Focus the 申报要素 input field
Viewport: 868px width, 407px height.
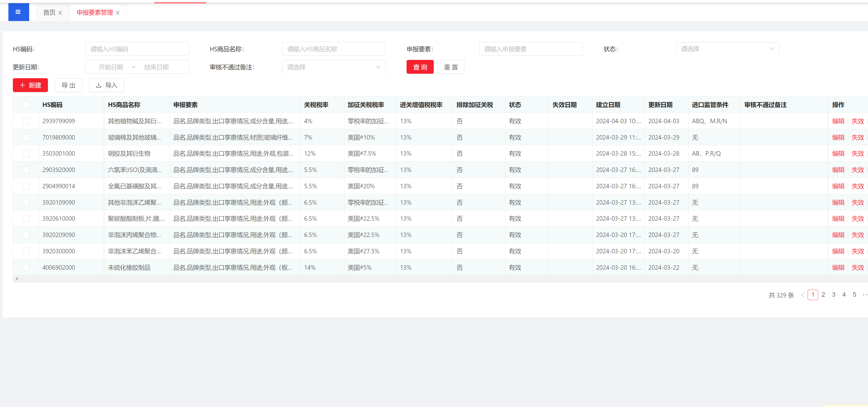531,49
